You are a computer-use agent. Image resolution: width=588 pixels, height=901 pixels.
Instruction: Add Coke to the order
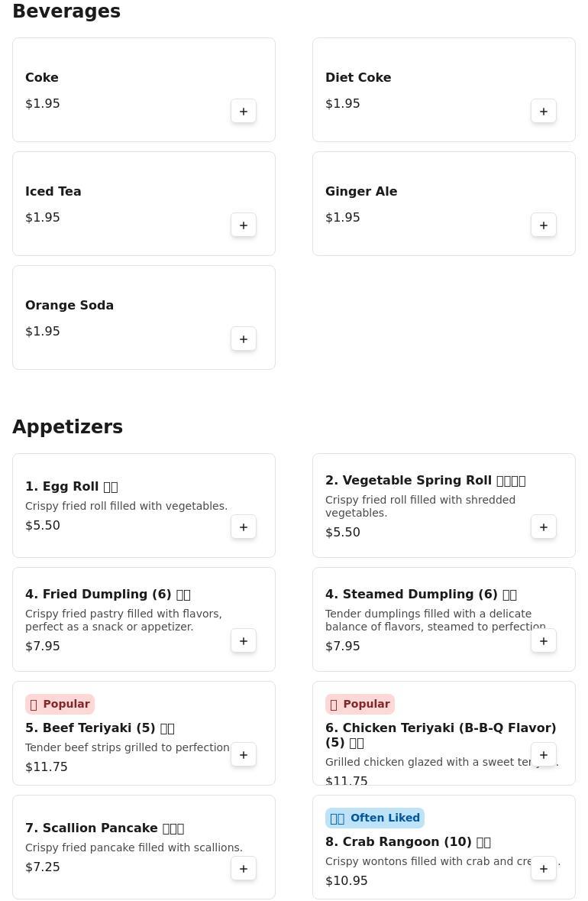[244, 111]
